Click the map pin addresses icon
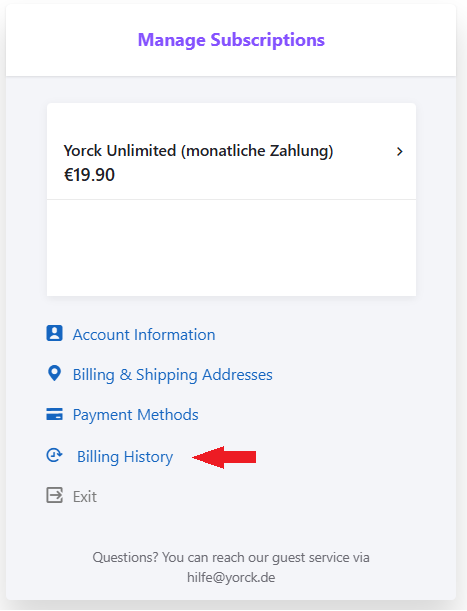This screenshot has height=611, width=467. pos(54,374)
